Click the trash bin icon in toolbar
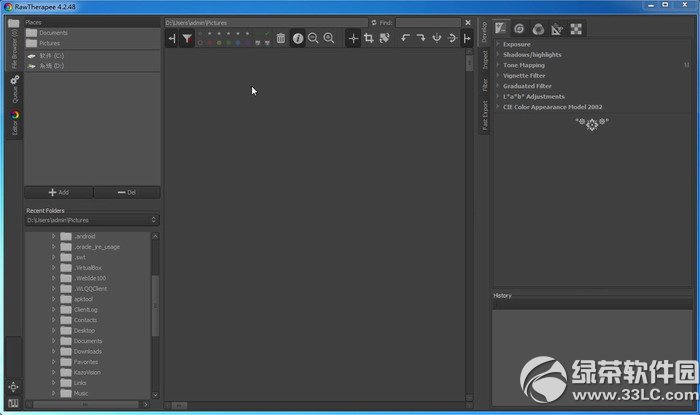This screenshot has width=700, height=415. (x=281, y=38)
